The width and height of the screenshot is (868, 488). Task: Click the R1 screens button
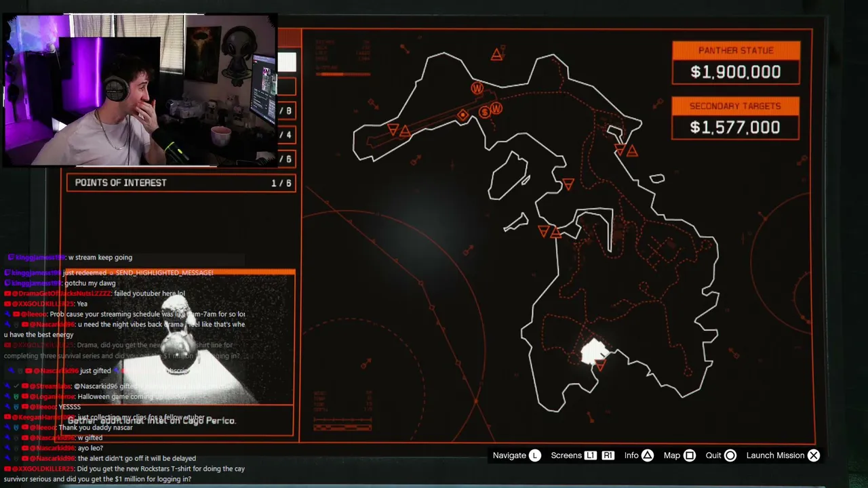pos(608,455)
